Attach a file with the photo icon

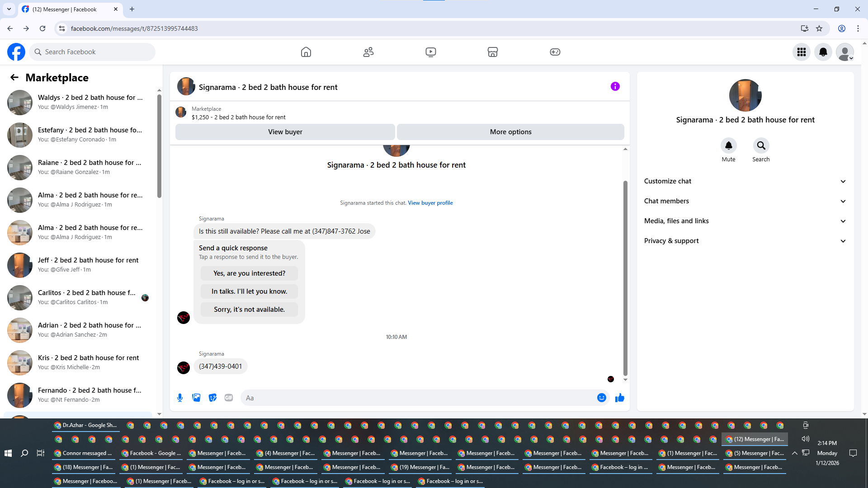196,398
